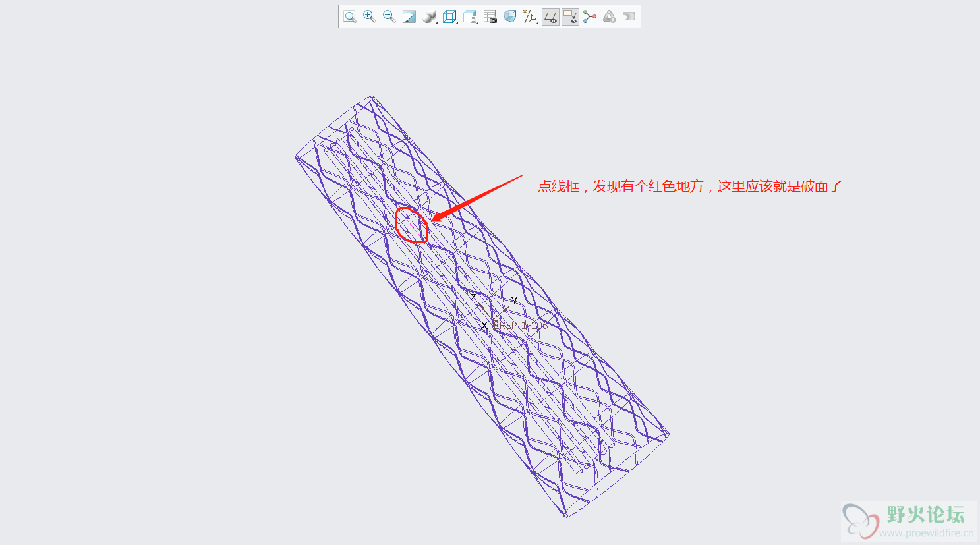The image size is (980, 545).
Task: Click the Zoom Out magnifier icon
Action: [x=389, y=16]
